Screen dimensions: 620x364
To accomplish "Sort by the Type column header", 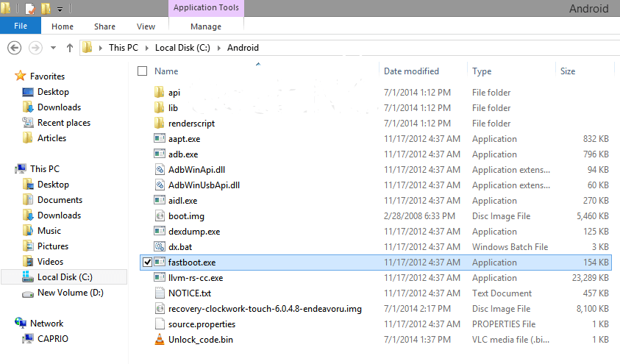I will click(x=482, y=71).
